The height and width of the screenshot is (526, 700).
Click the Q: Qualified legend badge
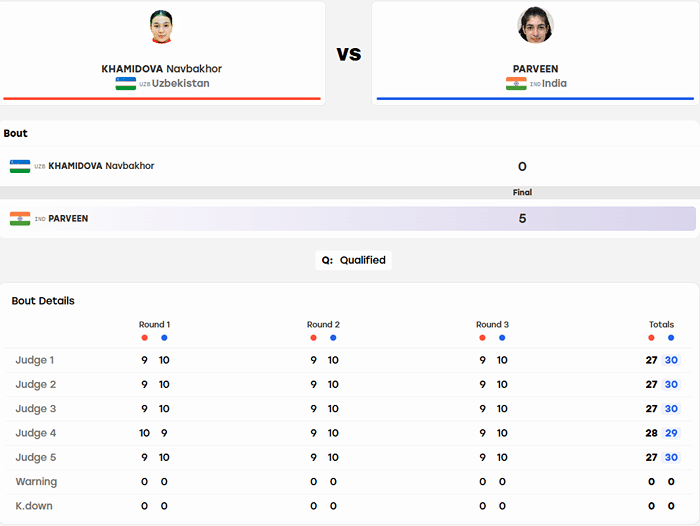click(x=354, y=260)
